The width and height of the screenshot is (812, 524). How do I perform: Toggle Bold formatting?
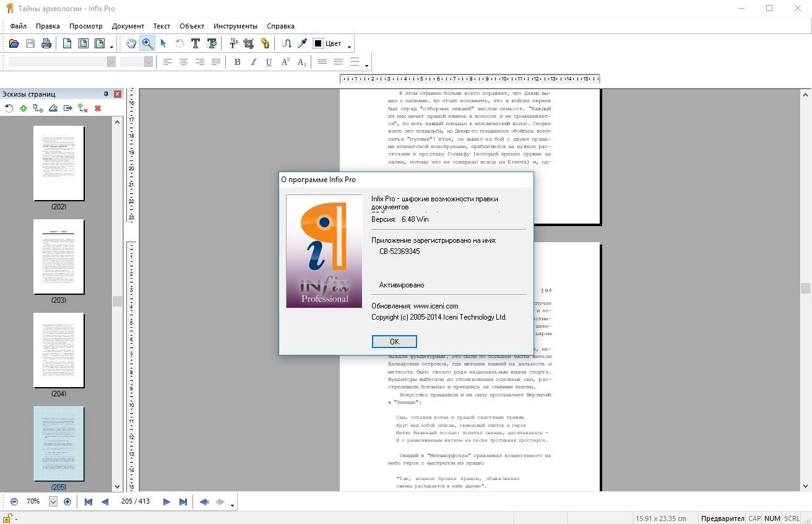coord(237,62)
